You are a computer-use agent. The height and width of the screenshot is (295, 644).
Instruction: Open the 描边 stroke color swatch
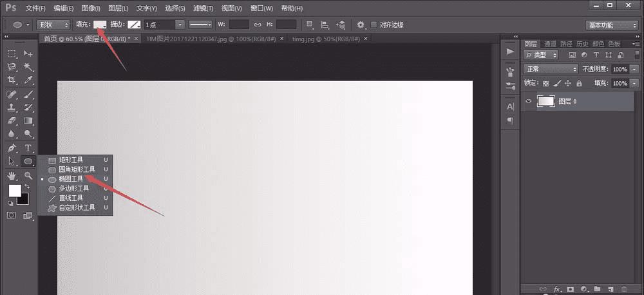[x=134, y=24]
